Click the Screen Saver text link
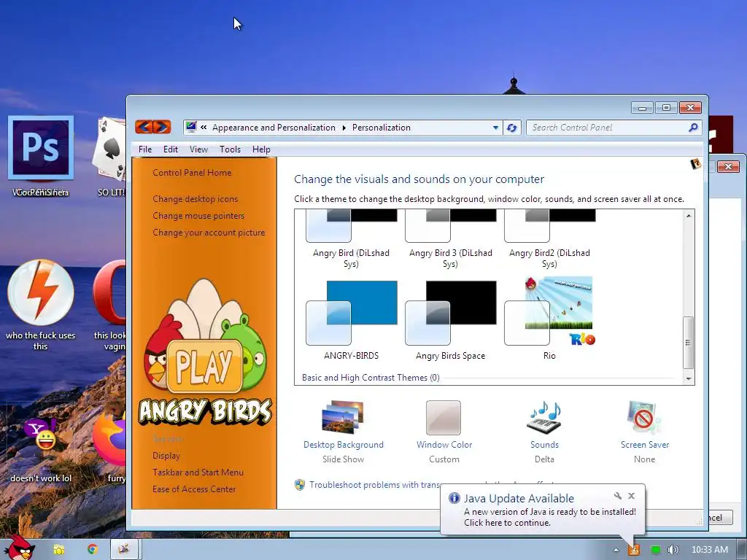Image resolution: width=747 pixels, height=560 pixels. [645, 444]
